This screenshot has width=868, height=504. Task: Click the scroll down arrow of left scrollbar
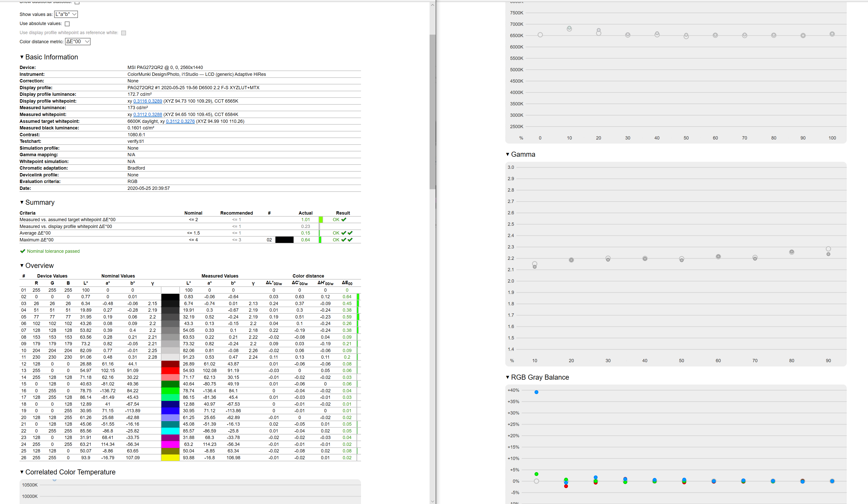[433, 501]
